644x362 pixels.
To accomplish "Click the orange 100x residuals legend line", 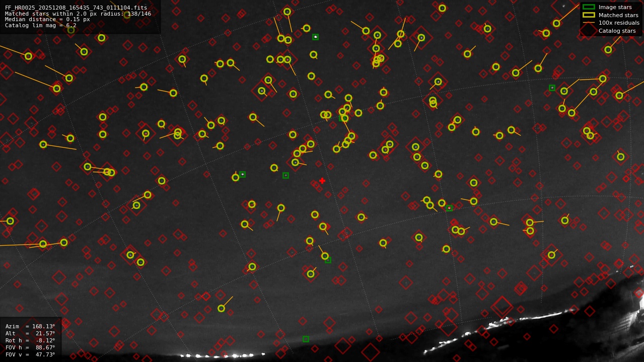I will click(589, 23).
